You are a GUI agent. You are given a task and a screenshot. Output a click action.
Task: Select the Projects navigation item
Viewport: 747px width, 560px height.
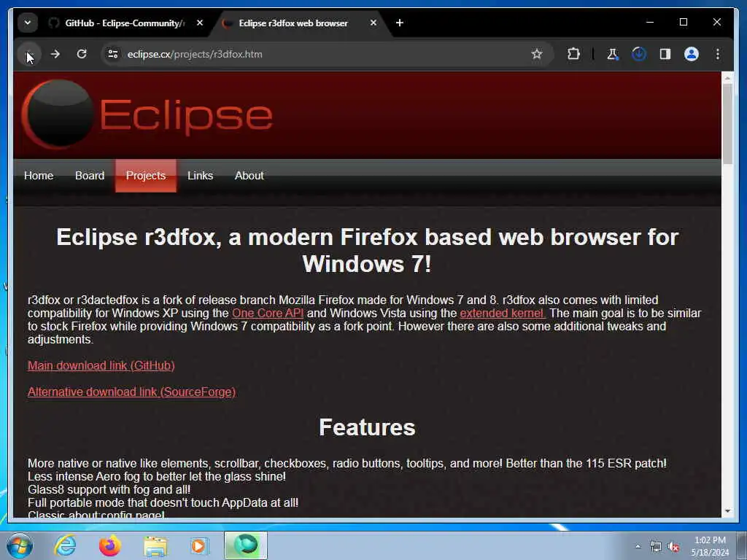point(146,176)
